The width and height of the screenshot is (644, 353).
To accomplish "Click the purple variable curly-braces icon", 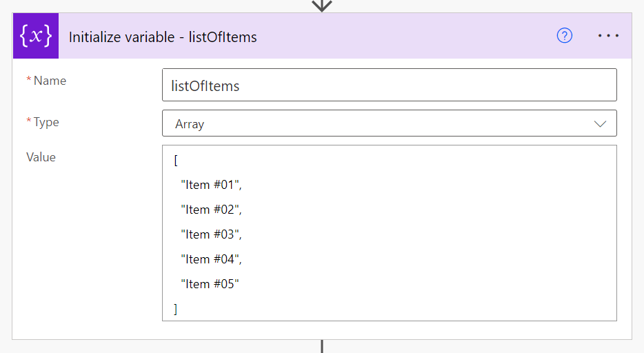I will tap(36, 37).
